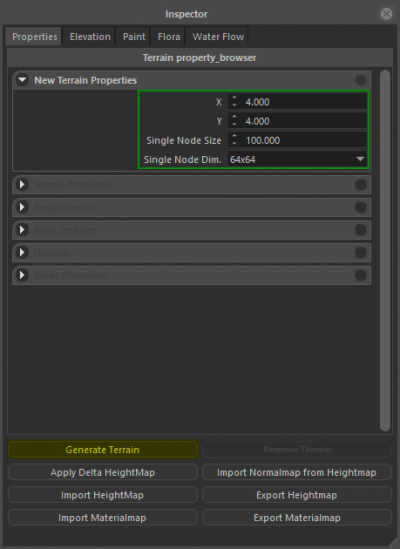The width and height of the screenshot is (400, 549).
Task: Click Import HeightMap button
Action: click(103, 495)
